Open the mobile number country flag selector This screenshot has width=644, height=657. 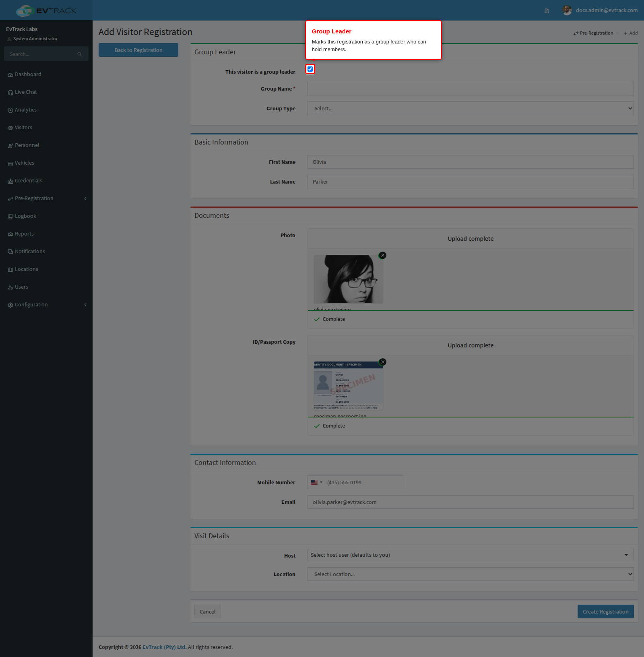click(x=317, y=482)
